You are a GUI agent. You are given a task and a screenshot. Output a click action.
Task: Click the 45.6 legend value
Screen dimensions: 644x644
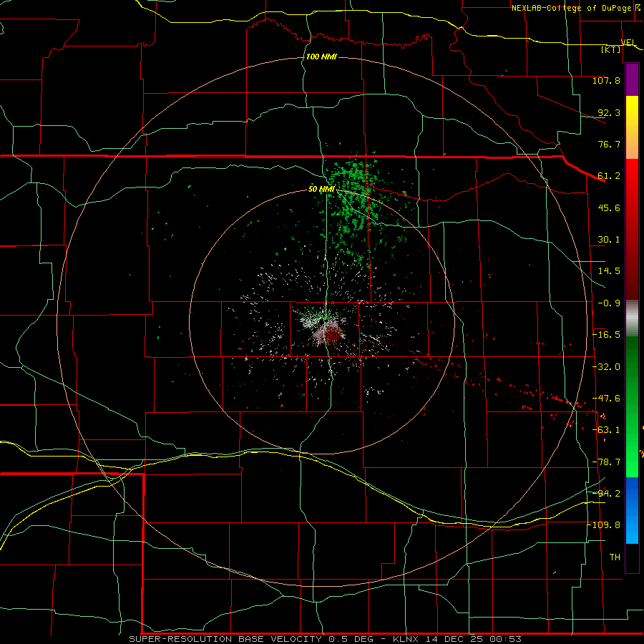pyautogui.click(x=609, y=208)
